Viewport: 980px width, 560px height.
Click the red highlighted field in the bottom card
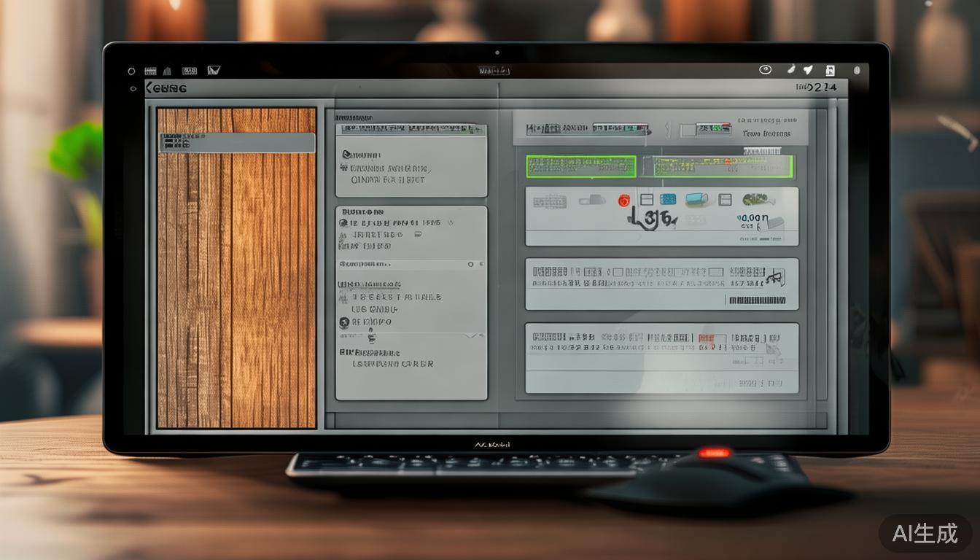(x=712, y=339)
